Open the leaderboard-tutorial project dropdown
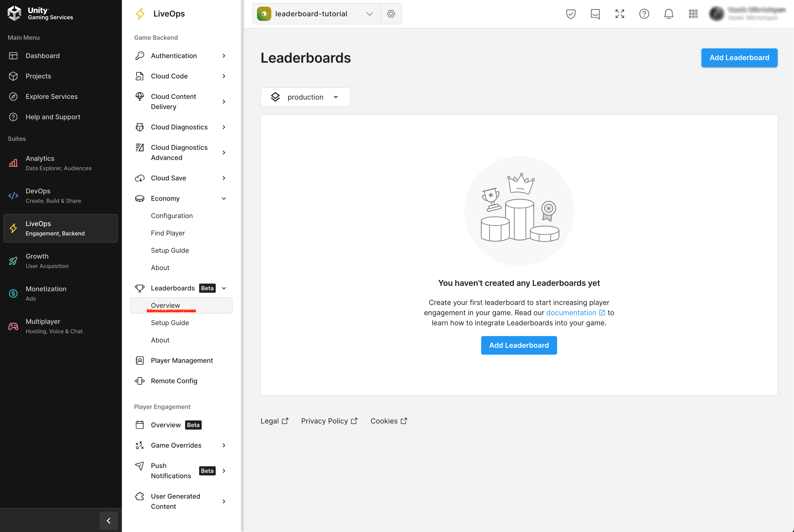 coord(369,13)
